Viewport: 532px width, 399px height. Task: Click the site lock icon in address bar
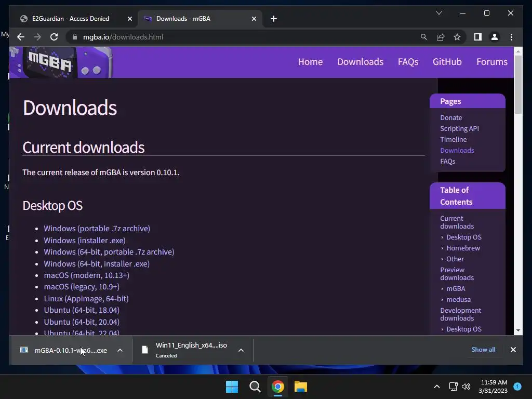[x=75, y=37]
